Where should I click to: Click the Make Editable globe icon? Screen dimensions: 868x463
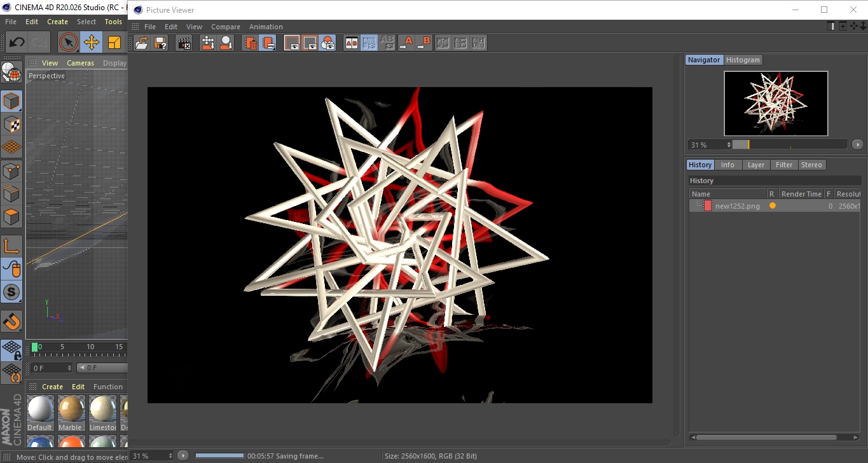(x=11, y=72)
